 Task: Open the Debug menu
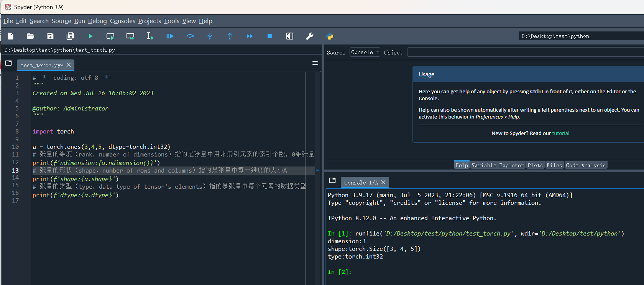pos(97,21)
